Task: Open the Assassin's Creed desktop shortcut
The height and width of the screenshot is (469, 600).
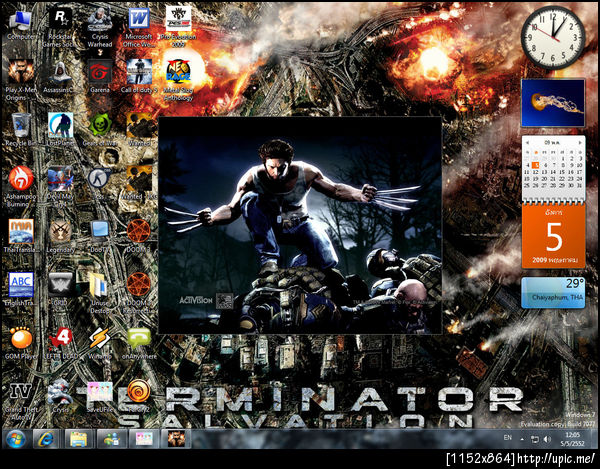Action: point(60,77)
